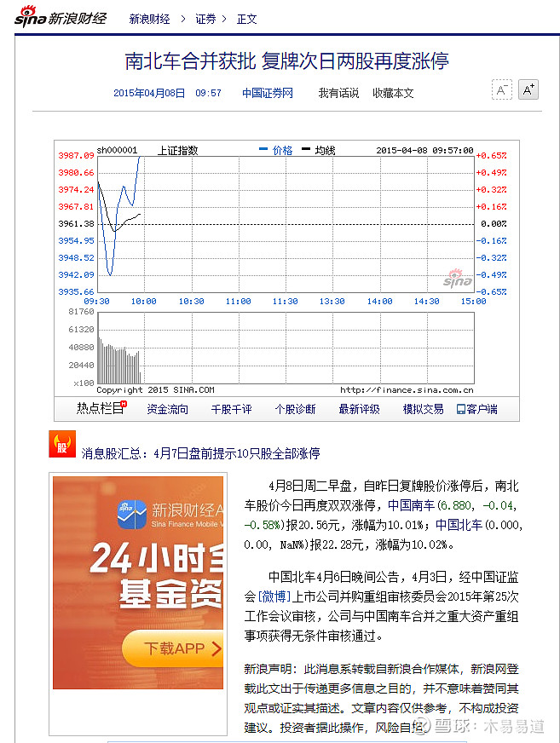Image resolution: width=560 pixels, height=743 pixels.
Task: Click 我有话说 comment link
Action: coord(338,93)
